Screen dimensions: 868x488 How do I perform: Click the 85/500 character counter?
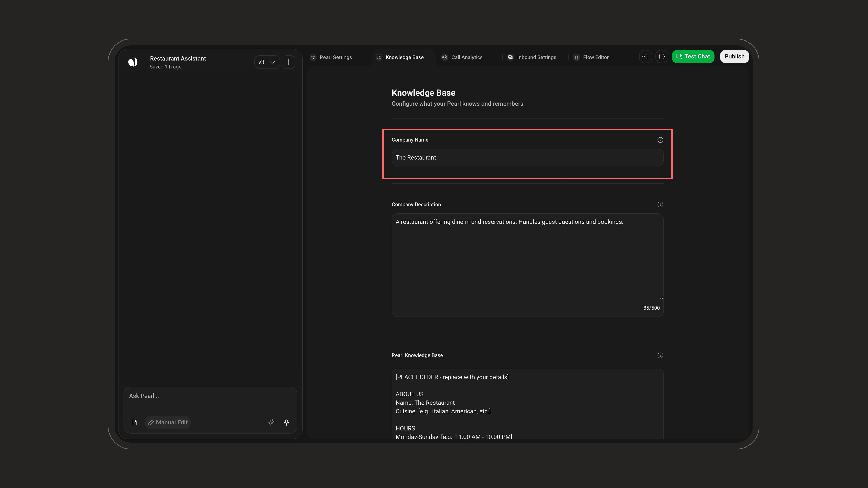[x=651, y=308]
